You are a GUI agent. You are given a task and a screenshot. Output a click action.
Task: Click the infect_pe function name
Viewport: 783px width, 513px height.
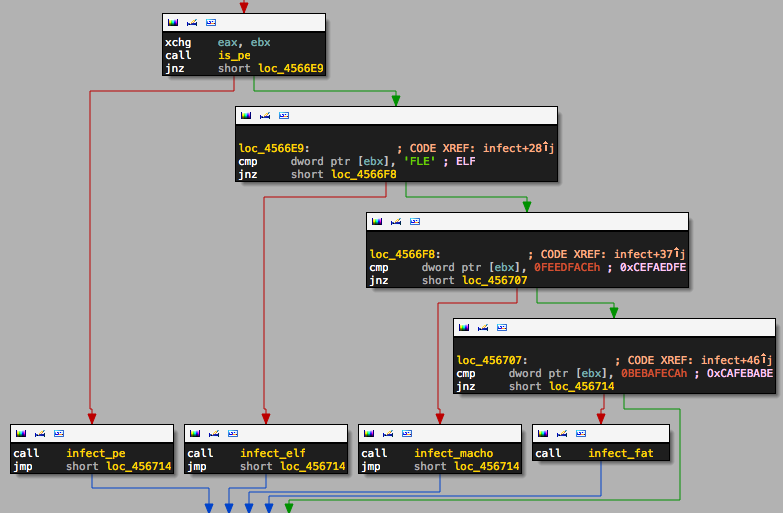[x=96, y=453]
